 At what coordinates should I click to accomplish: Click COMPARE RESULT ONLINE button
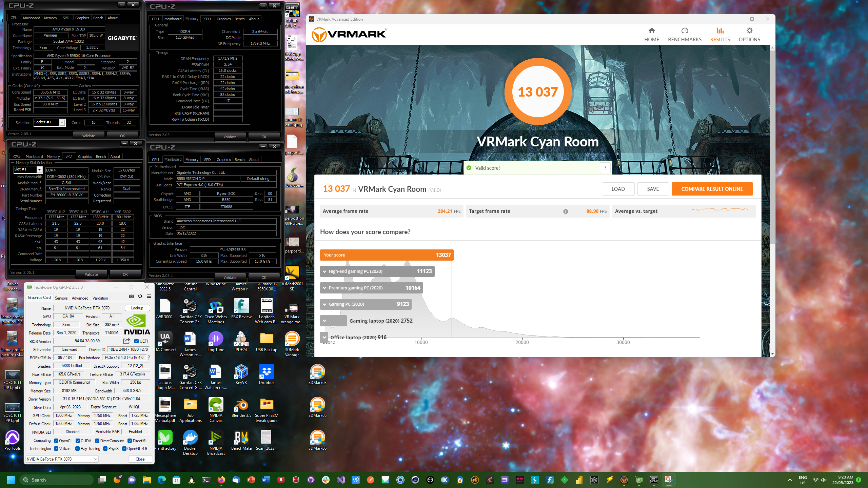712,189
